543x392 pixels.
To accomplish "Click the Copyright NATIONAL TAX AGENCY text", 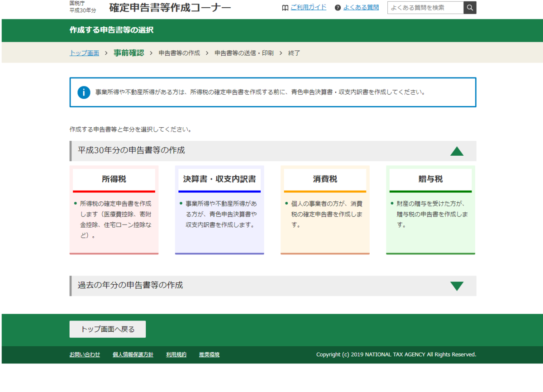I will point(396,354).
